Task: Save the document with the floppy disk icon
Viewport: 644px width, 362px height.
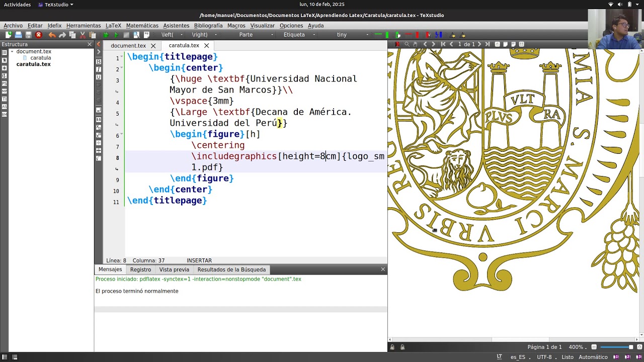Action: (x=28, y=35)
